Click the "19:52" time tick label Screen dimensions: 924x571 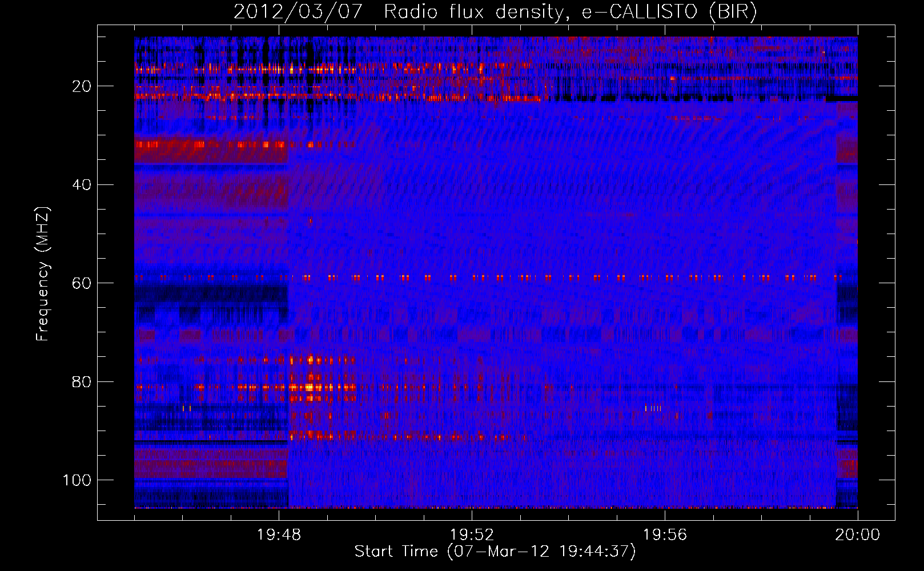[472, 535]
